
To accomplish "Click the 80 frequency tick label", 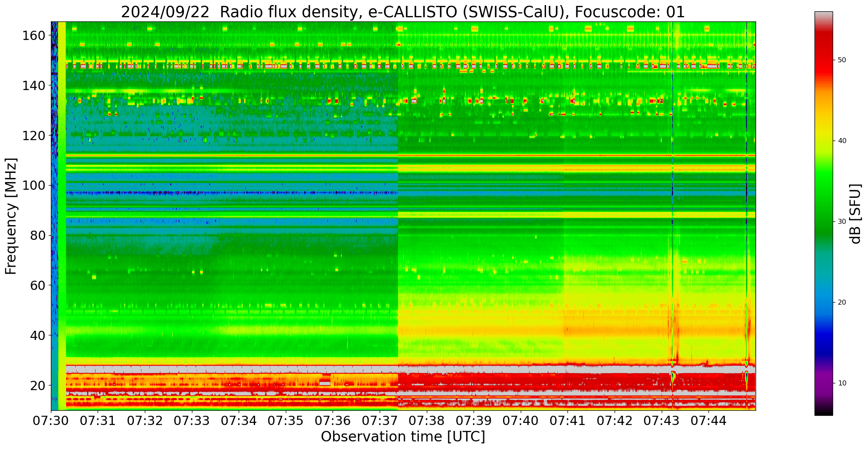I will [37, 235].
